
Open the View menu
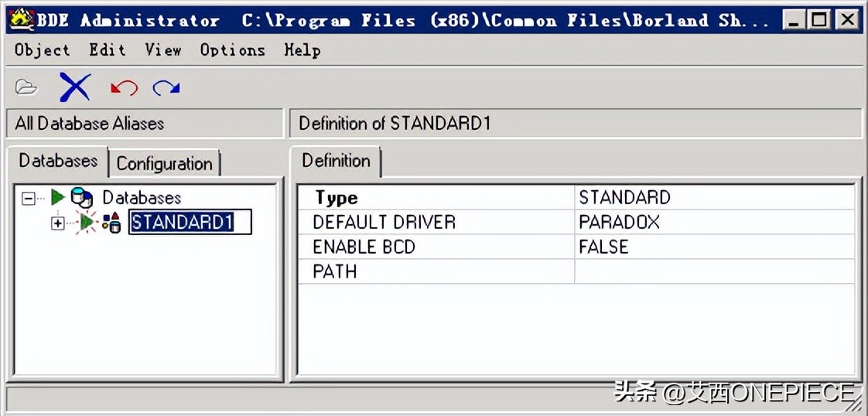coord(162,50)
